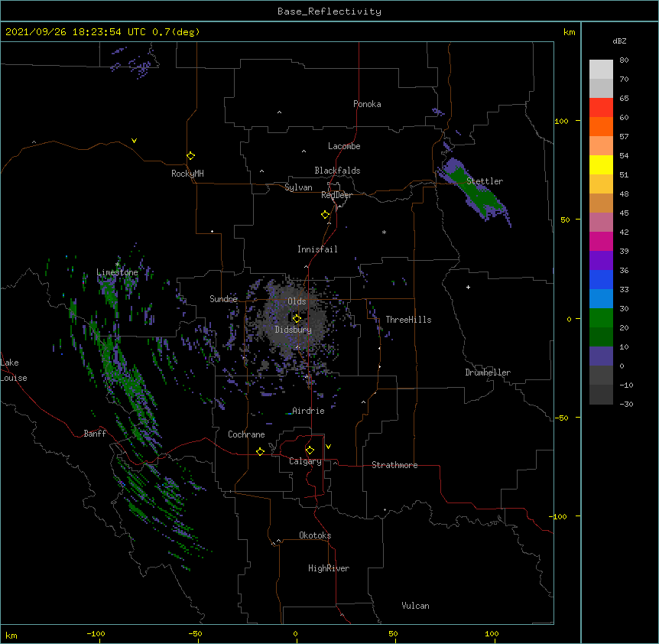Click the yellow diamond marker between Olds and Didsbury
Screen dimensions: 659x644
(x=297, y=318)
